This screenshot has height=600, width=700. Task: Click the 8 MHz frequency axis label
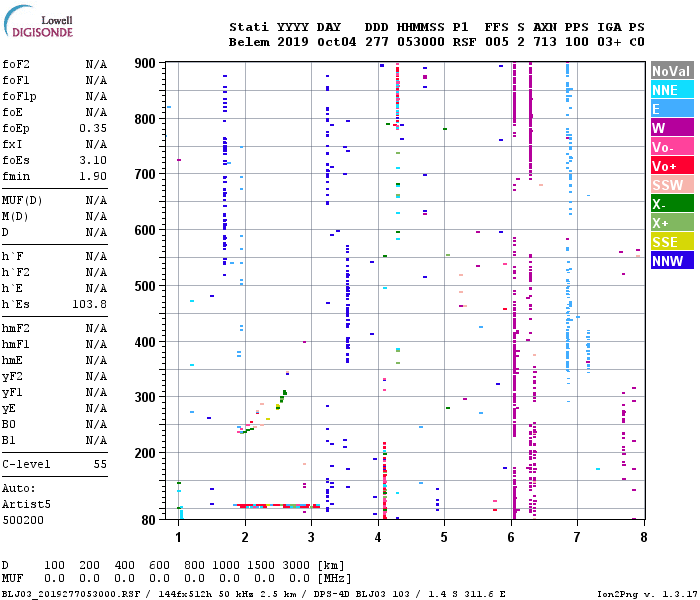[644, 537]
